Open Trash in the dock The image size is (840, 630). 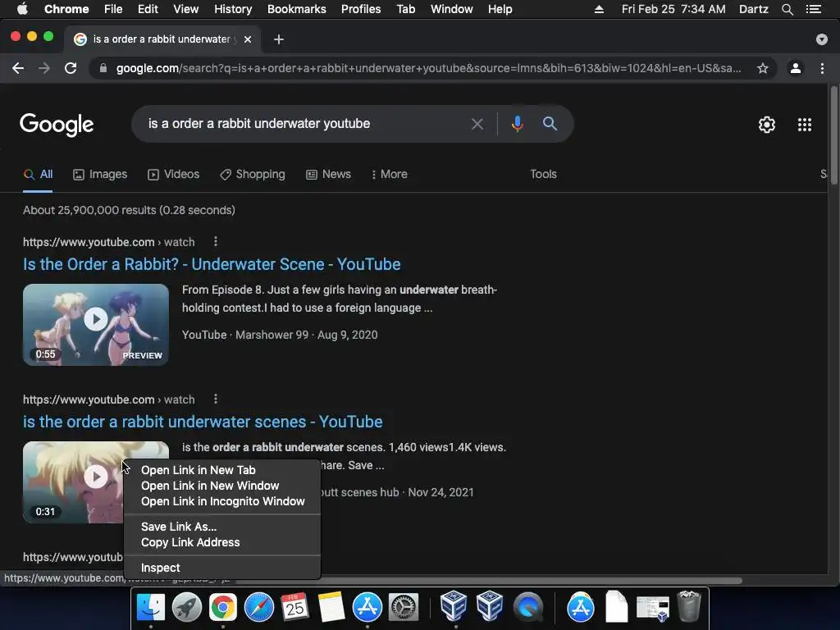click(689, 606)
